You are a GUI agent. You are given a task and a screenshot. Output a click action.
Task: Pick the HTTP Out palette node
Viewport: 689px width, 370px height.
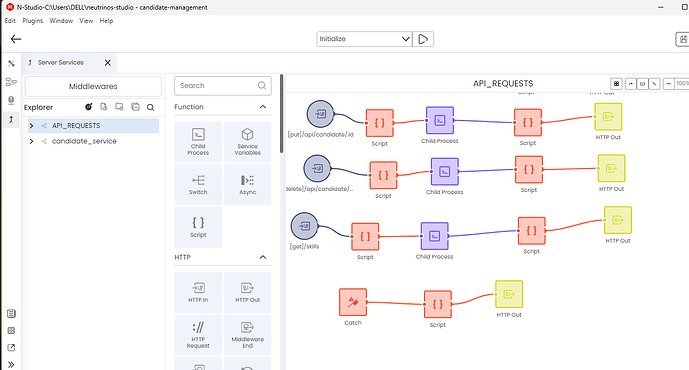click(247, 292)
